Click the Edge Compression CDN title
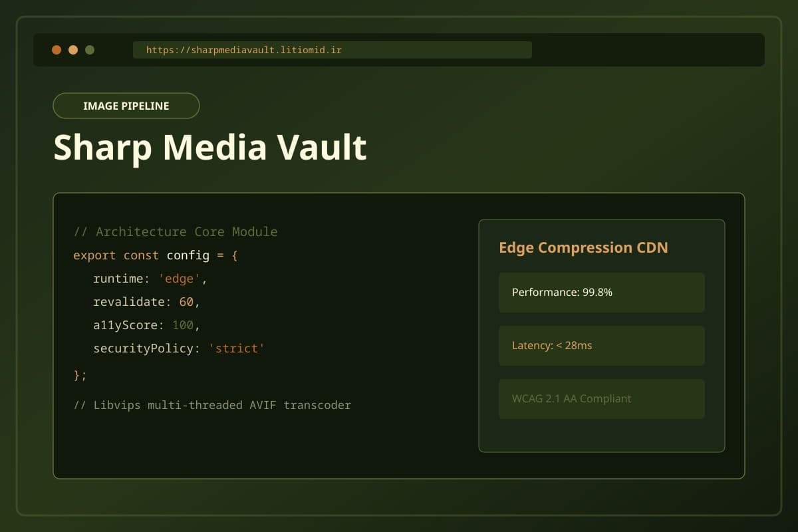The height and width of the screenshot is (532, 798). pyautogui.click(x=583, y=247)
